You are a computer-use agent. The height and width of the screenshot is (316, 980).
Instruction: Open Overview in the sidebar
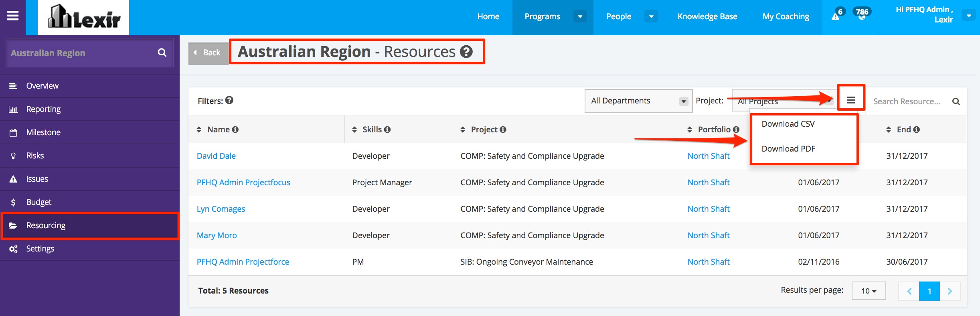click(90, 86)
